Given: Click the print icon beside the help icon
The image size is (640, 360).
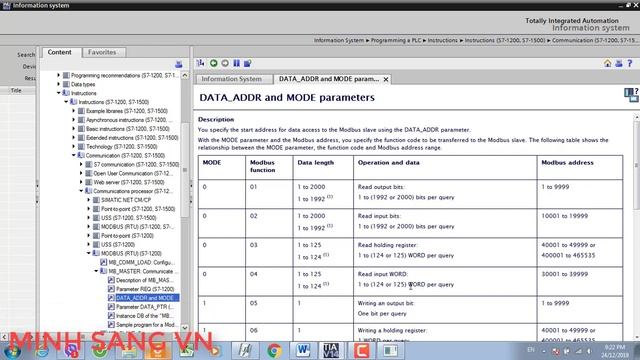Looking at the screenshot, I should 619,63.
